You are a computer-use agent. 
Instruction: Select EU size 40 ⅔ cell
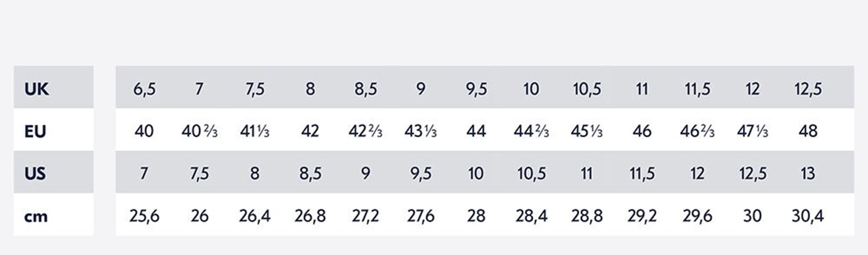tap(200, 131)
